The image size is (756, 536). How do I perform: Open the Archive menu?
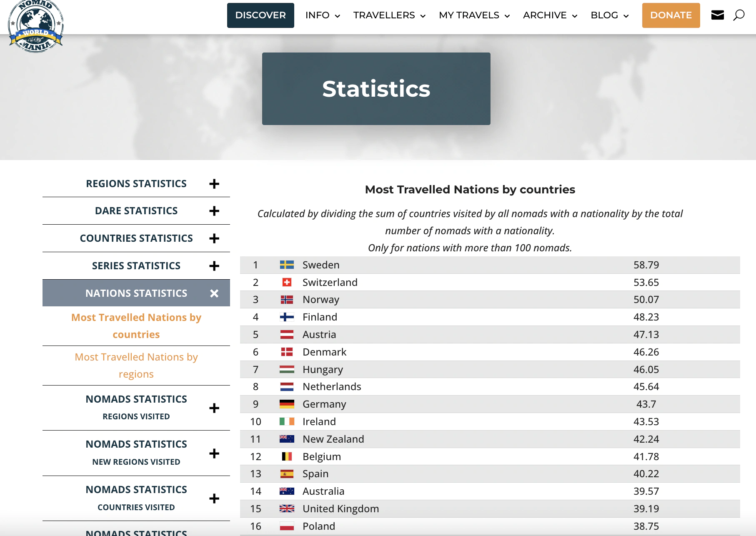(x=550, y=15)
